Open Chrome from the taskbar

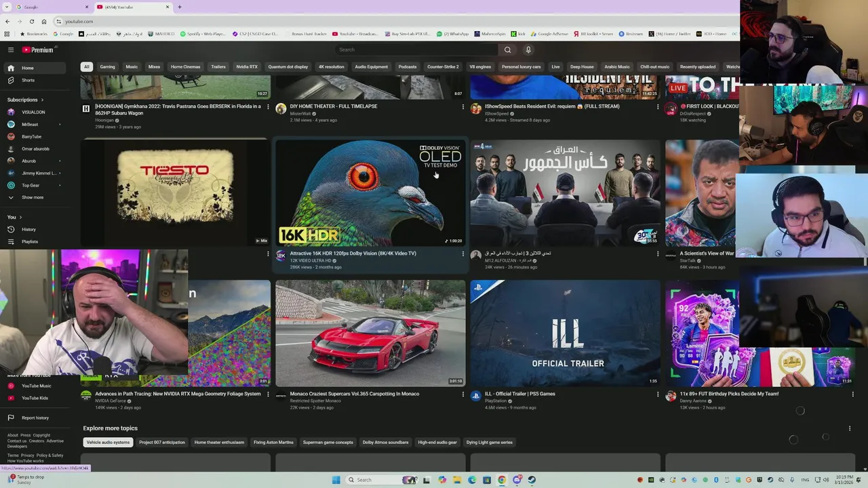(x=502, y=480)
